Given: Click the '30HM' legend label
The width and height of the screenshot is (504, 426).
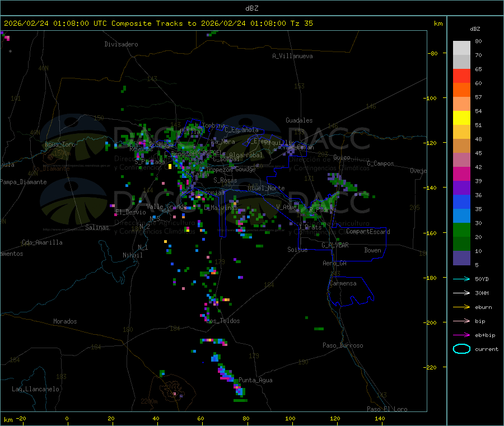Looking at the screenshot, I should tap(482, 293).
